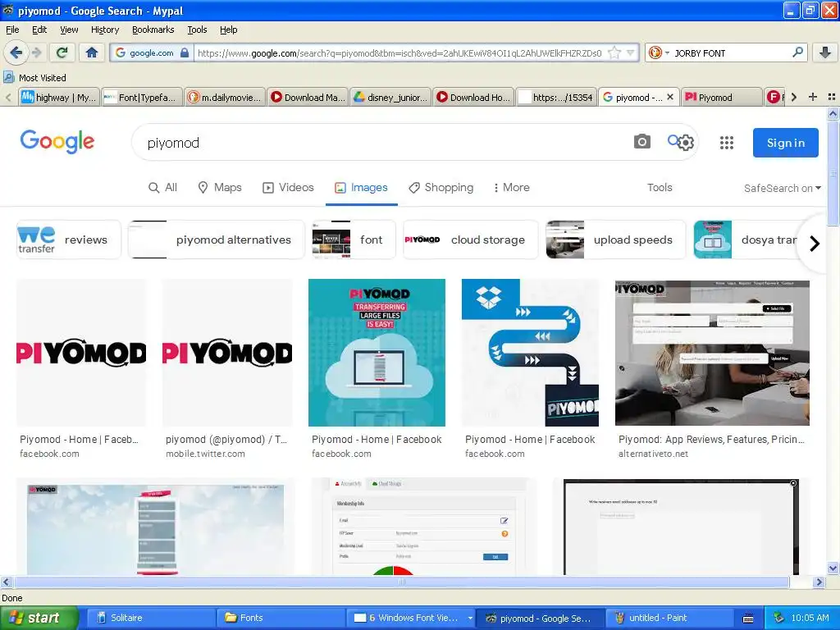Open the first Piyomod logo thumbnail from facebook.com
The height and width of the screenshot is (630, 840).
pos(81,353)
